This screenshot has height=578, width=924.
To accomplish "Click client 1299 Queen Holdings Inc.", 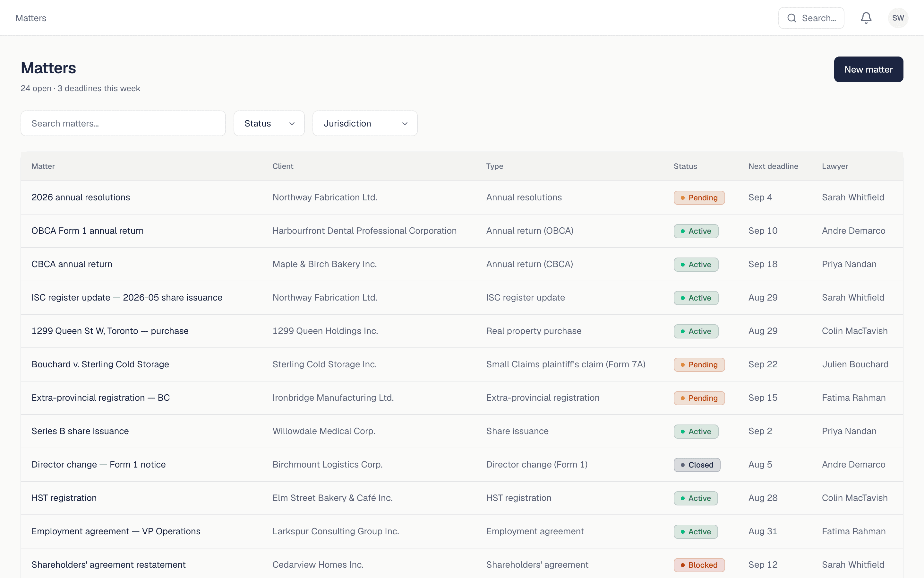I will [x=325, y=331].
